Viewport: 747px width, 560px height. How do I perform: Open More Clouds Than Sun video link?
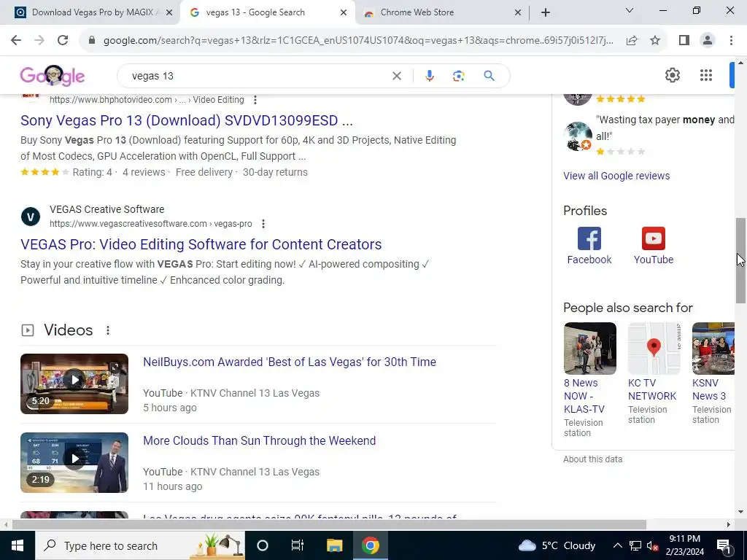[260, 440]
